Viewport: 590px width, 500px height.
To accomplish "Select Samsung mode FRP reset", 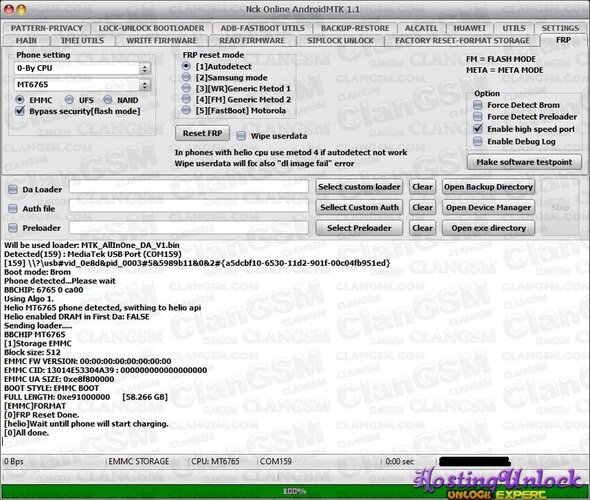I will point(186,77).
